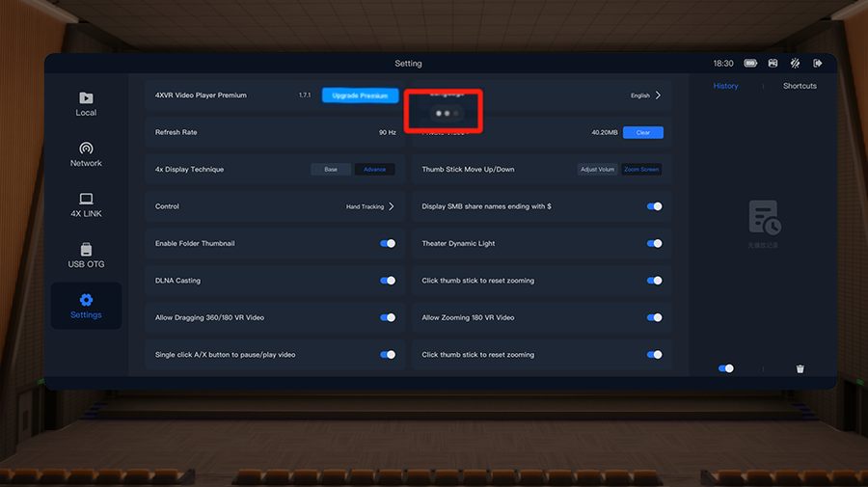The image size is (868, 487).
Task: Open the Local files section
Action: point(86,104)
